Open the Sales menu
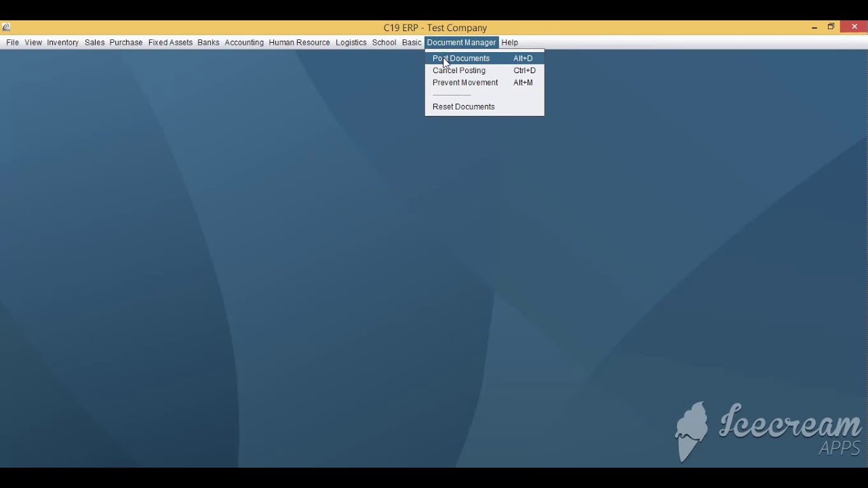The height and width of the screenshot is (488, 868). pos(94,43)
